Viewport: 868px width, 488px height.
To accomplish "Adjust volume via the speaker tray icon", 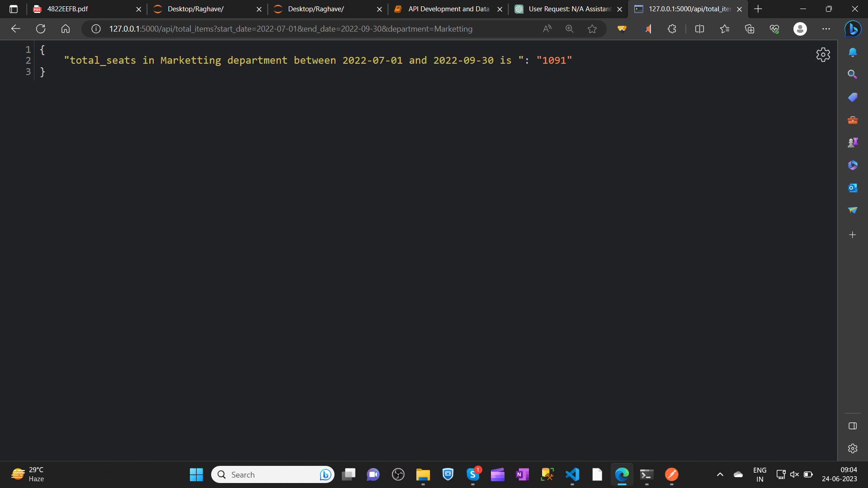I will 794,474.
